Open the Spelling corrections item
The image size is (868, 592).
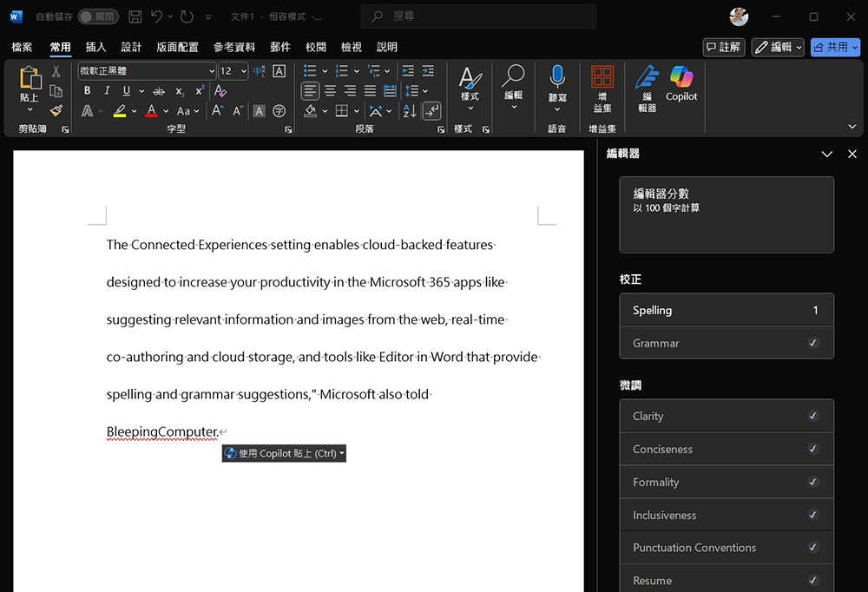click(727, 310)
